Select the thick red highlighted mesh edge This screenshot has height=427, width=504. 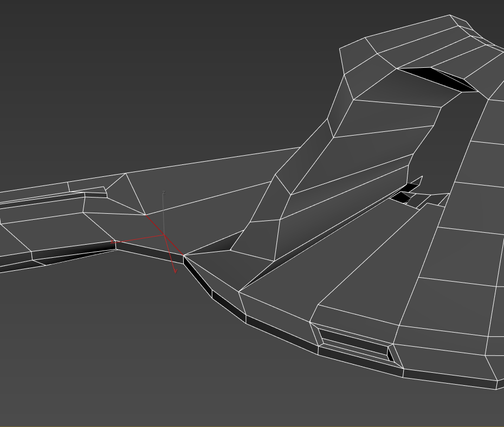(165, 235)
